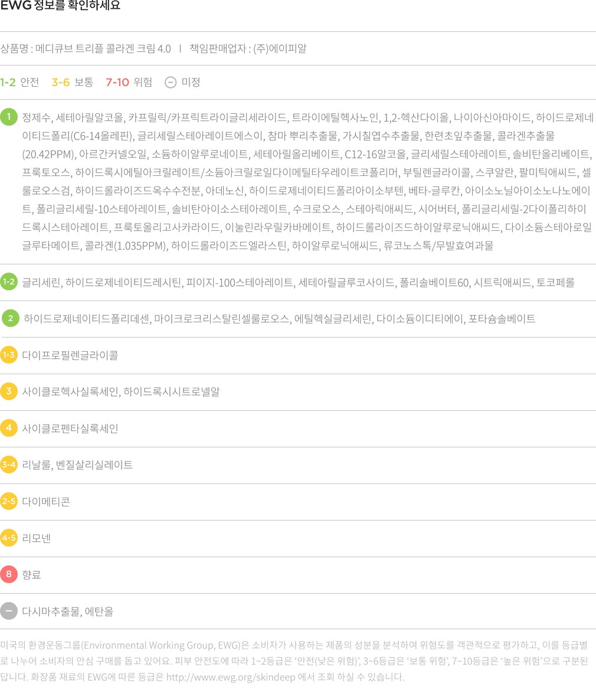Click the yellow 1-3 grade badge

pos(9,355)
